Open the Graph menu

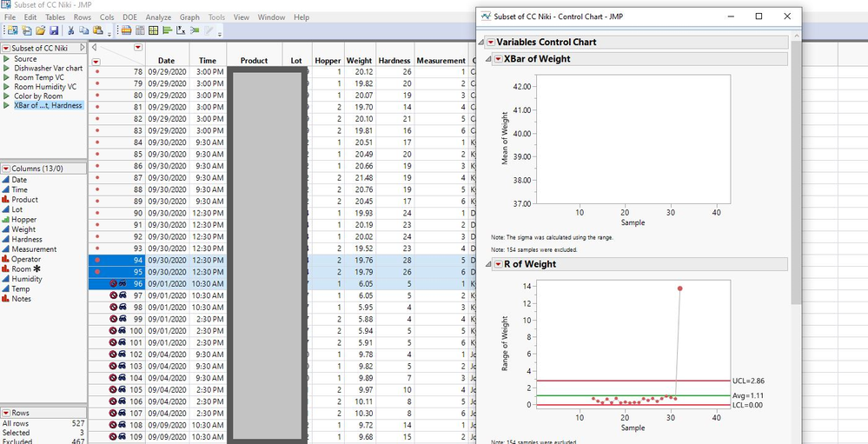(189, 17)
